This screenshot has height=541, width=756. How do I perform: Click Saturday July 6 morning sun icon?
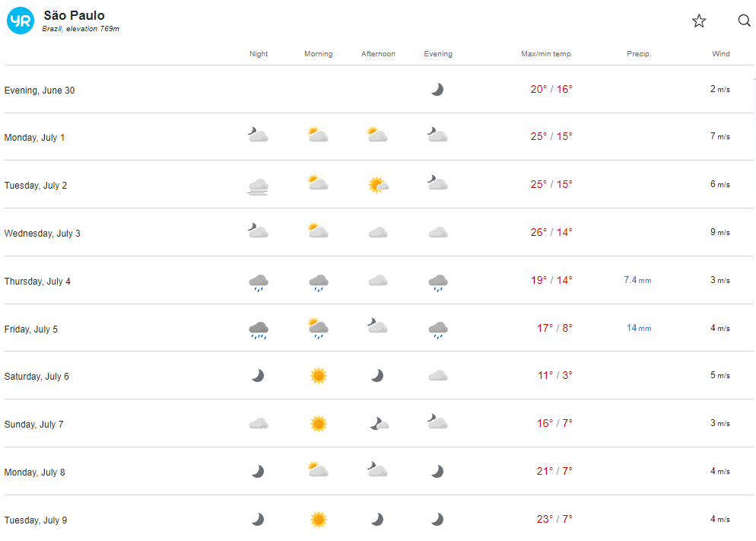point(318,376)
